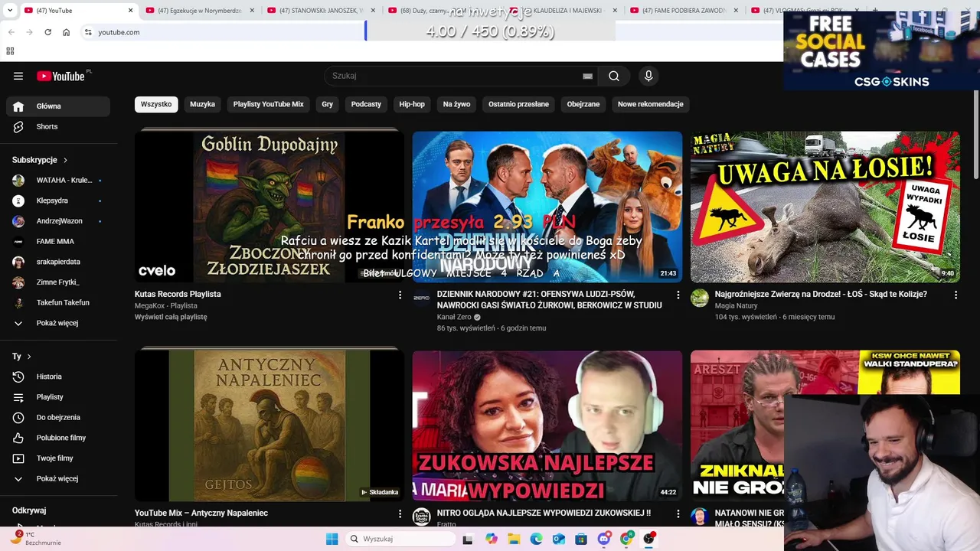
Task: Open the WATAHA - Krule... subscription
Action: (58, 181)
